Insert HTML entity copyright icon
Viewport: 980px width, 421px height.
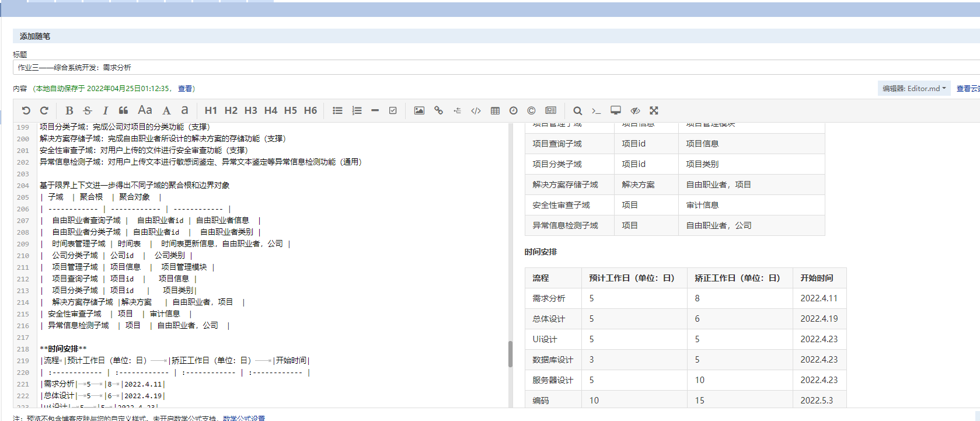pyautogui.click(x=531, y=110)
